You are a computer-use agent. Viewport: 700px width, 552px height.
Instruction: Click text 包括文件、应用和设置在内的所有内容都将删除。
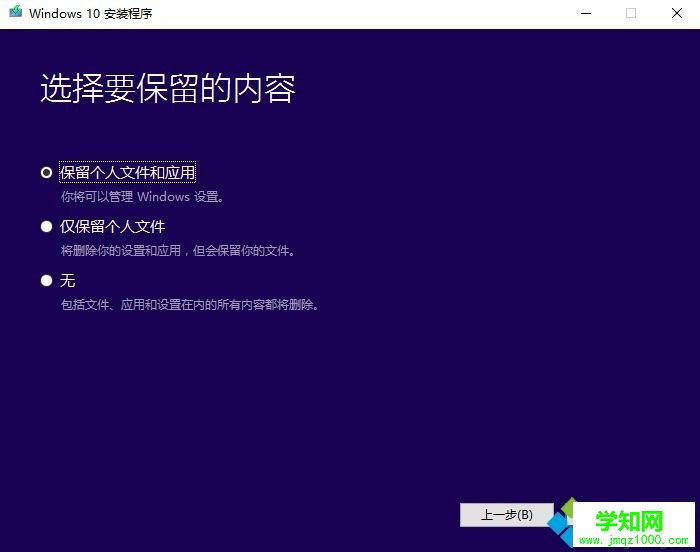(x=190, y=305)
